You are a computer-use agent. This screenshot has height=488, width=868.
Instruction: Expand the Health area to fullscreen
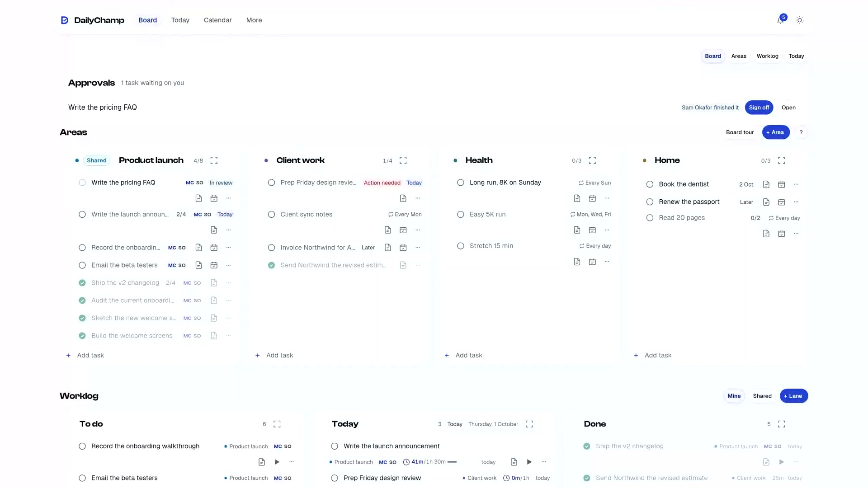[x=592, y=160]
